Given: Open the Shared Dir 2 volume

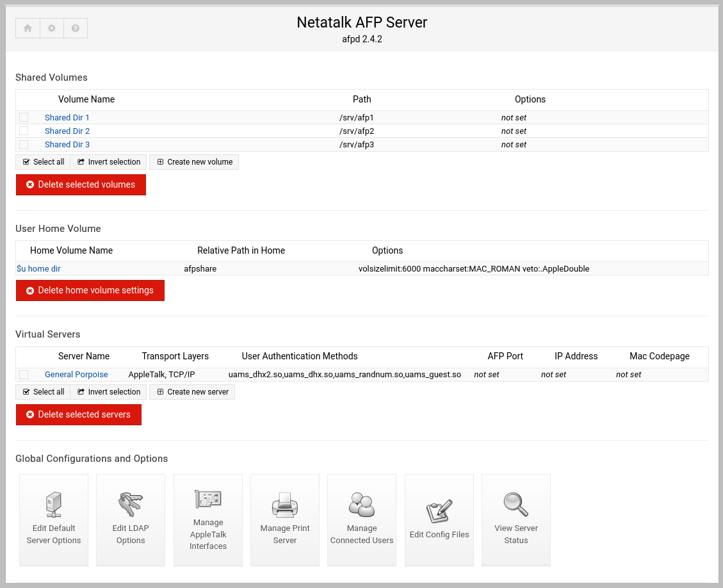Looking at the screenshot, I should (x=67, y=131).
